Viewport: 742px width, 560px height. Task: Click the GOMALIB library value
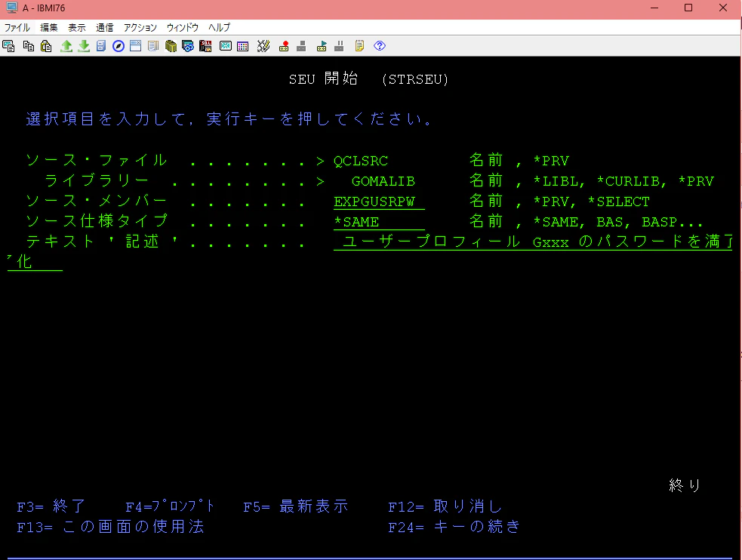(x=383, y=182)
